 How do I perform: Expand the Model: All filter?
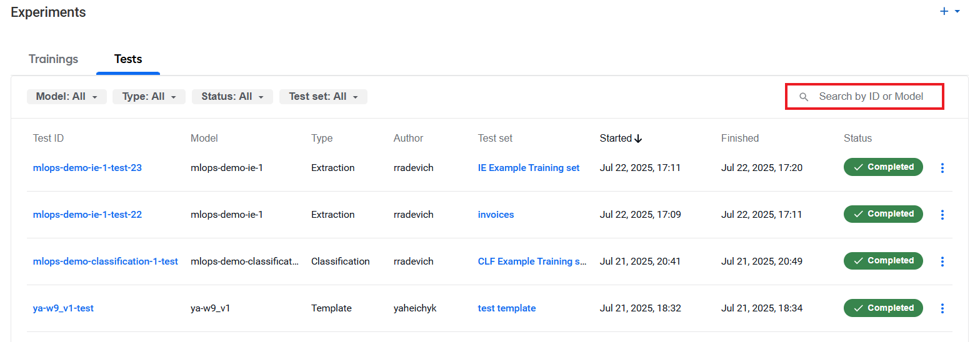pos(66,97)
